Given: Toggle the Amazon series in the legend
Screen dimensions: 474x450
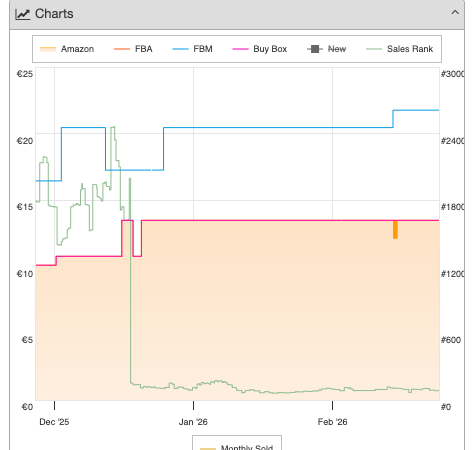Looking at the screenshot, I should click(67, 49).
